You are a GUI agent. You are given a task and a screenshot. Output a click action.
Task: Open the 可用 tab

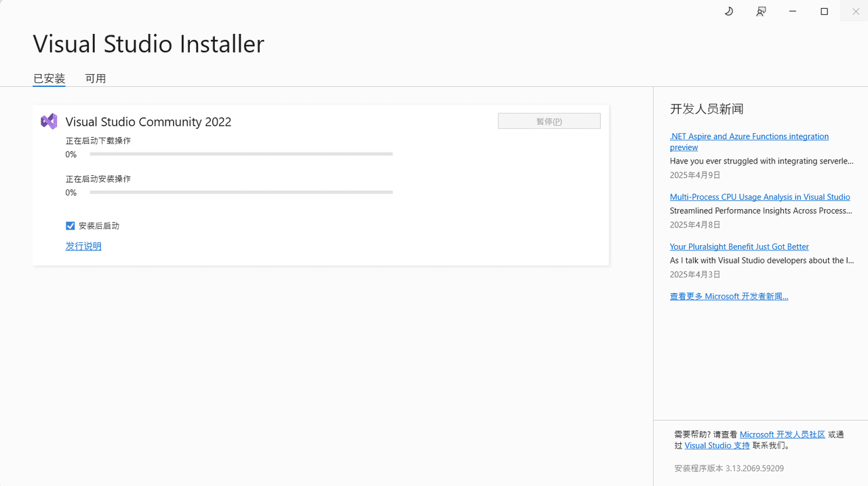click(x=96, y=79)
